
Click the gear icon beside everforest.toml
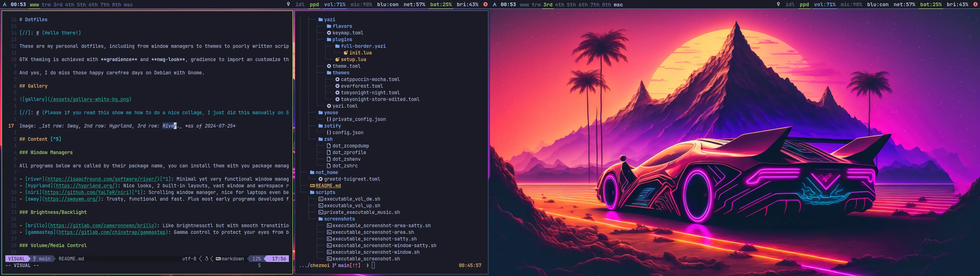tap(337, 86)
